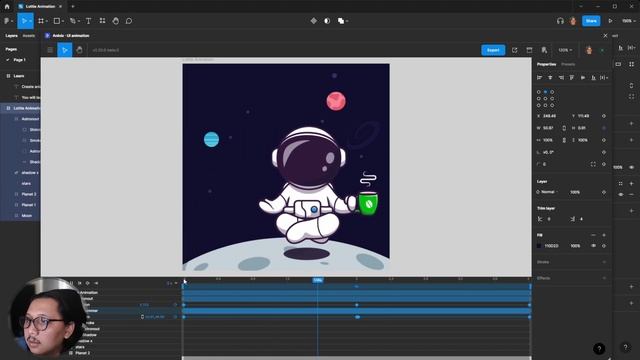This screenshot has width=640, height=360.
Task: Click the align horizontal centers icon
Action: (550, 78)
